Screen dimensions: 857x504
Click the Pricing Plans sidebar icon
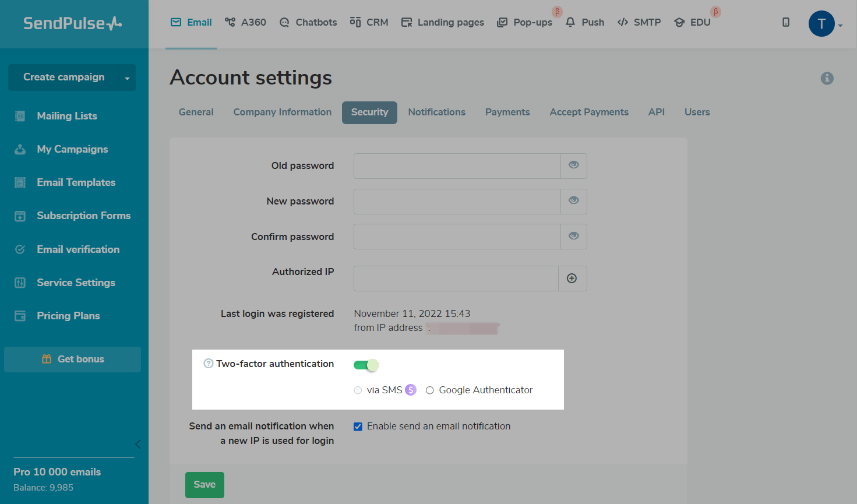20,316
